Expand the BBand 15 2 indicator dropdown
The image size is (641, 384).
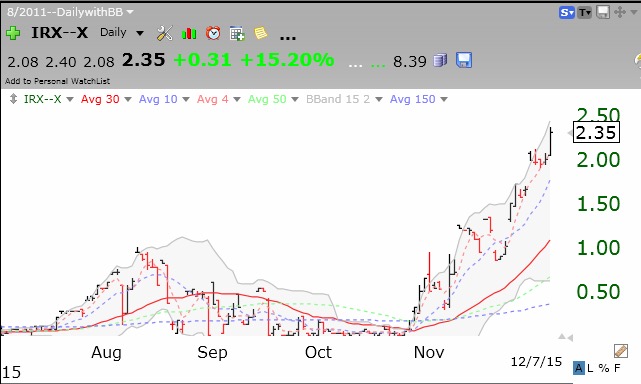point(379,99)
